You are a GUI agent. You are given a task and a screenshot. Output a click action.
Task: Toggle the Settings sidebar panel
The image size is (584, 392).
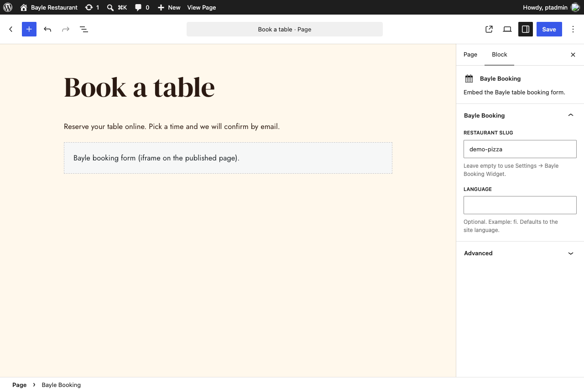pyautogui.click(x=526, y=29)
